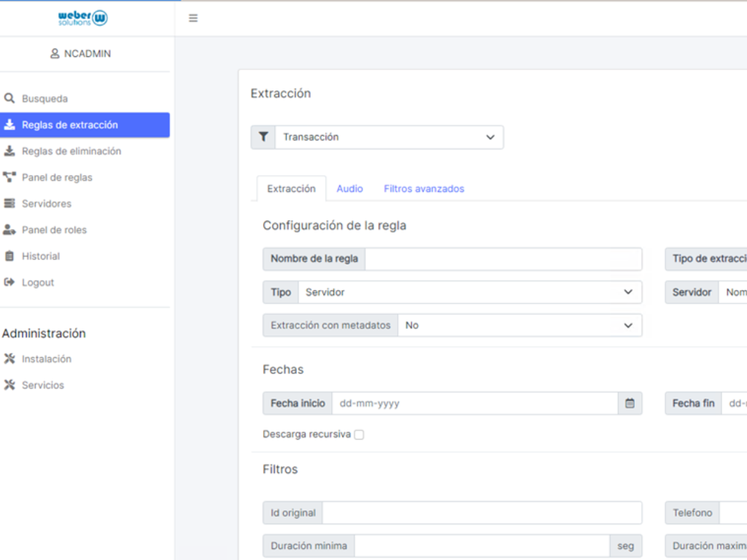Open Reglas de eliminación page

85,151
